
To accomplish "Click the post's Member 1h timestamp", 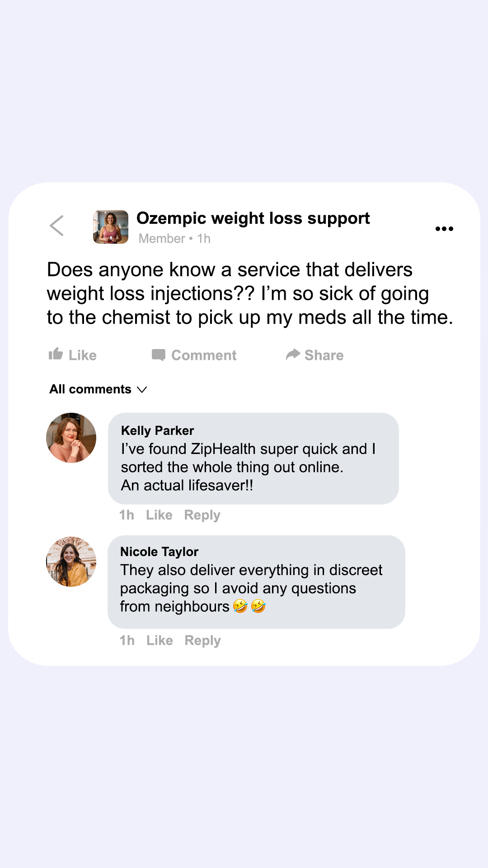I will 174,239.
